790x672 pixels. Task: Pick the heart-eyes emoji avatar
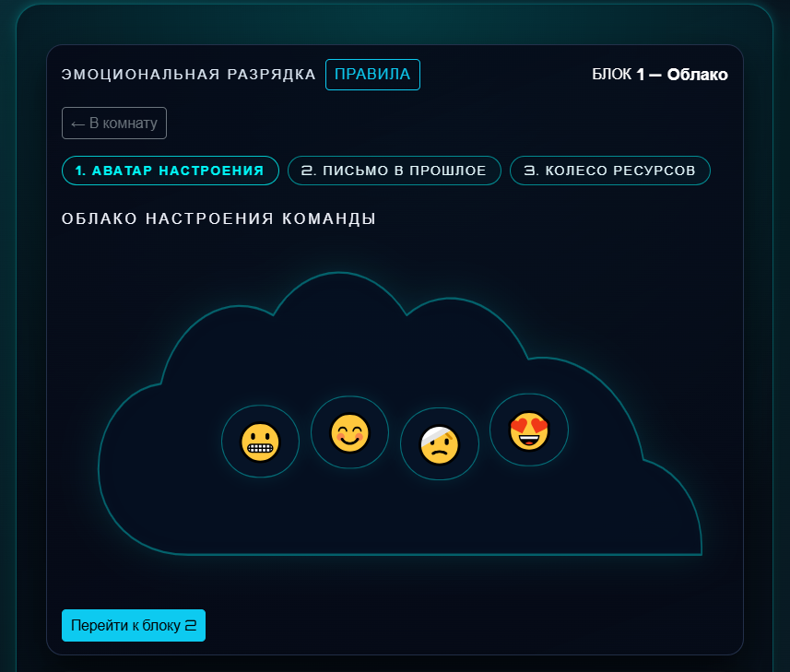click(x=529, y=430)
